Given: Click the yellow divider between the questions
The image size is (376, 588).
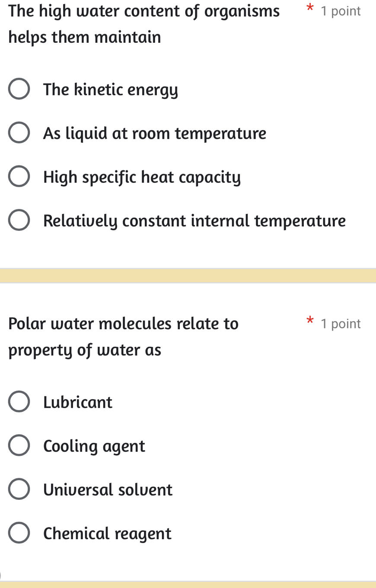Looking at the screenshot, I should point(188,274).
